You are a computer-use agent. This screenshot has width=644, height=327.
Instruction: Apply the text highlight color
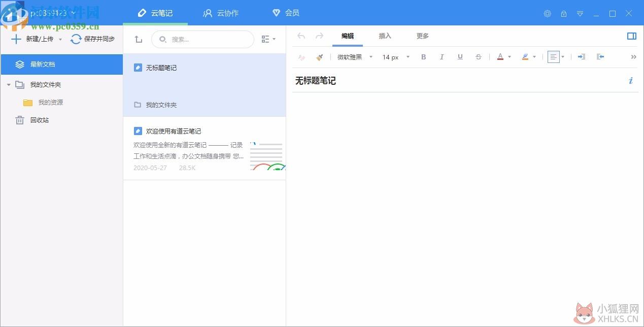pyautogui.click(x=525, y=57)
